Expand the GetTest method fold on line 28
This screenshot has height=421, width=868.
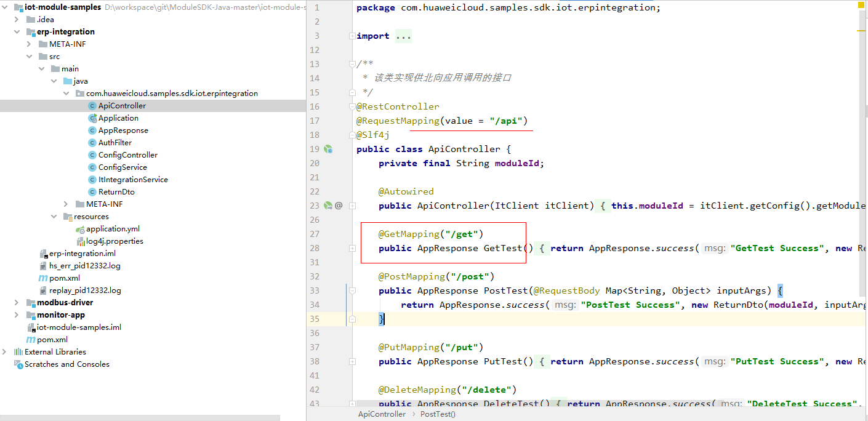[352, 248]
